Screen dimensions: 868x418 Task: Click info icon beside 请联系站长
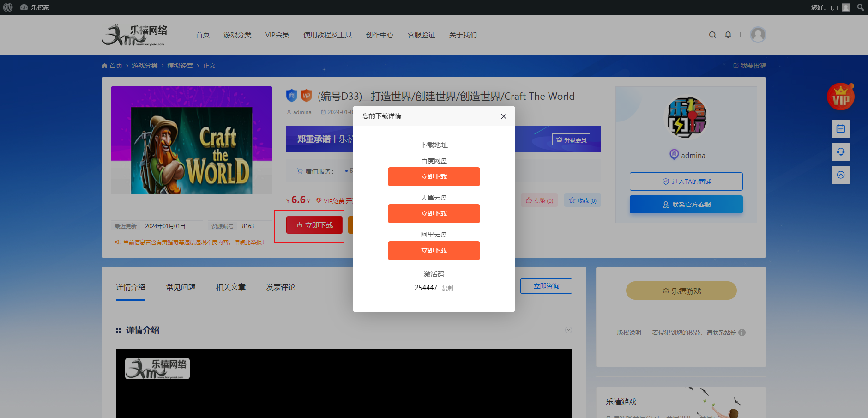click(x=742, y=333)
